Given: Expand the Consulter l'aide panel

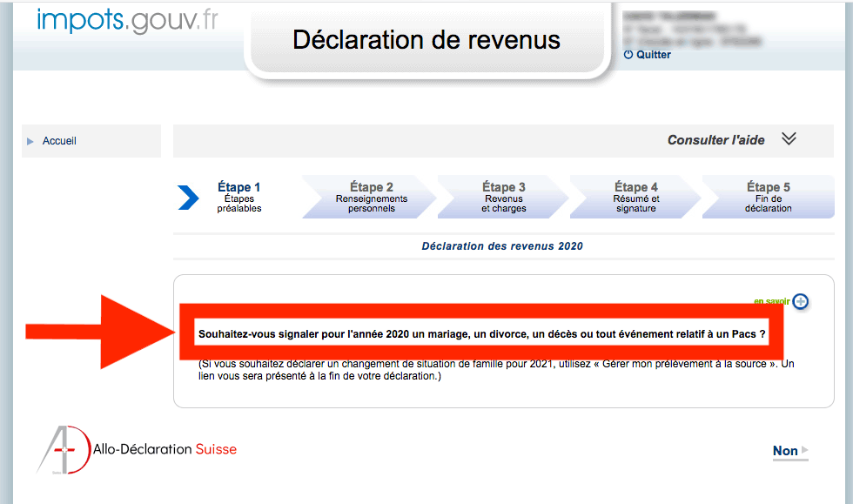Looking at the screenshot, I should 503,140.
